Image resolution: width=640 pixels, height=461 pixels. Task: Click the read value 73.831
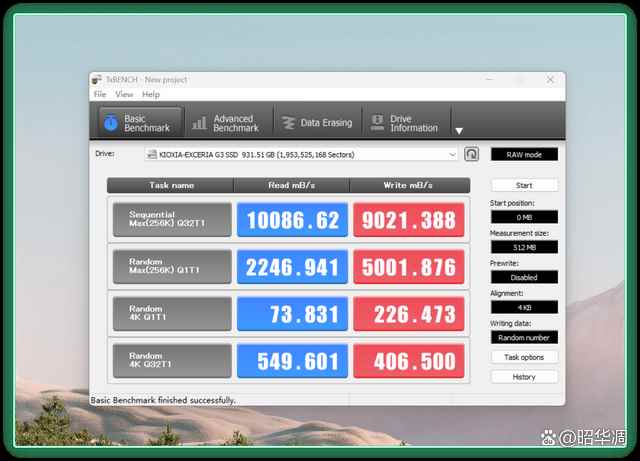point(292,314)
